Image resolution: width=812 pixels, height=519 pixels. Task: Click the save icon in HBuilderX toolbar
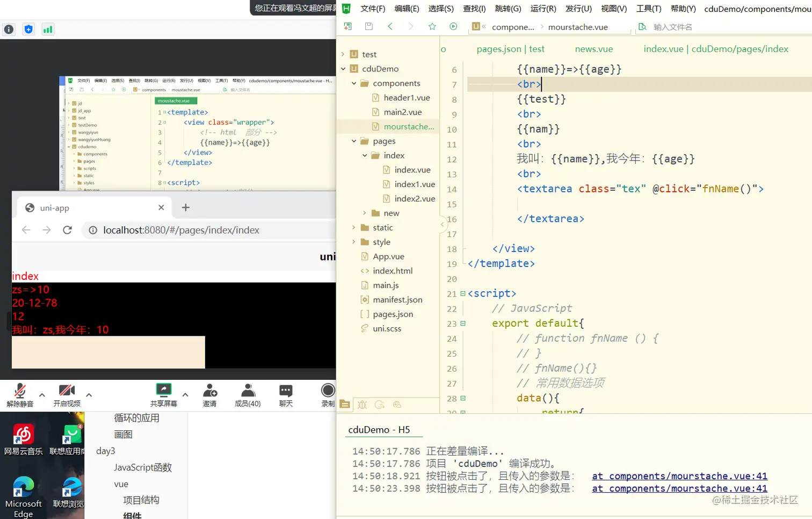[368, 26]
